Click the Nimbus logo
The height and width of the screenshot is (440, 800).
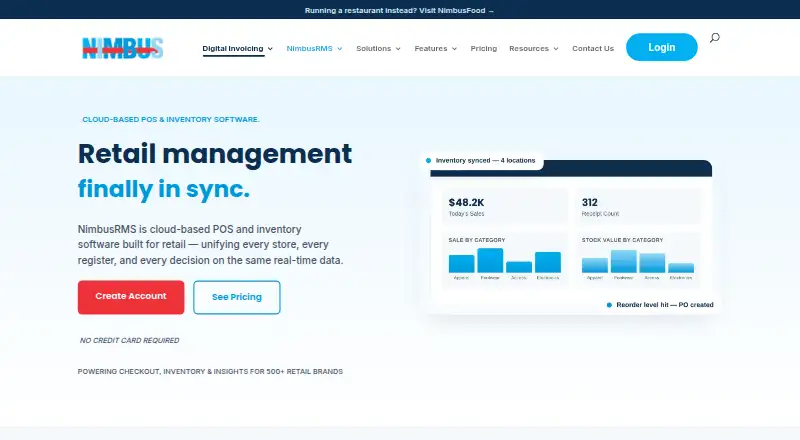(122, 48)
